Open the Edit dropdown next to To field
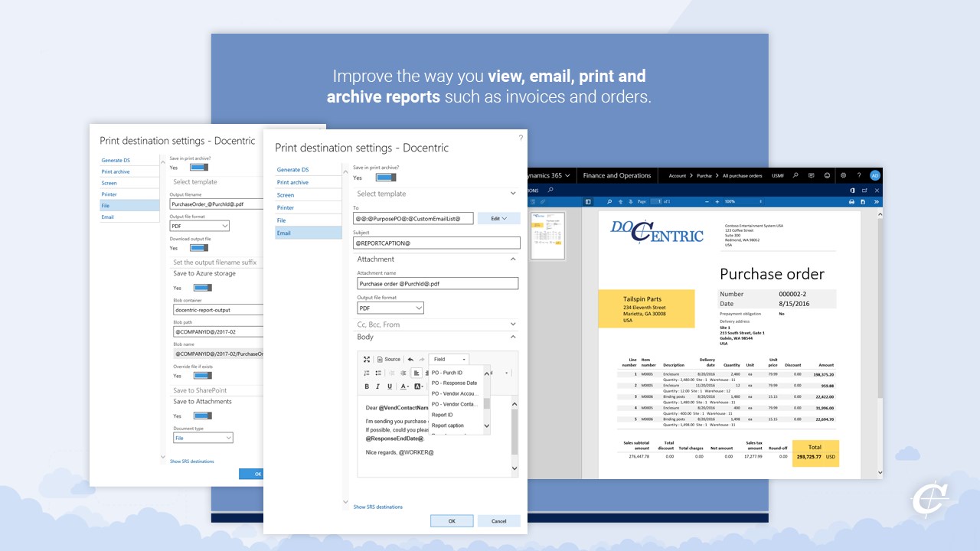The height and width of the screenshot is (551, 980). tap(498, 218)
